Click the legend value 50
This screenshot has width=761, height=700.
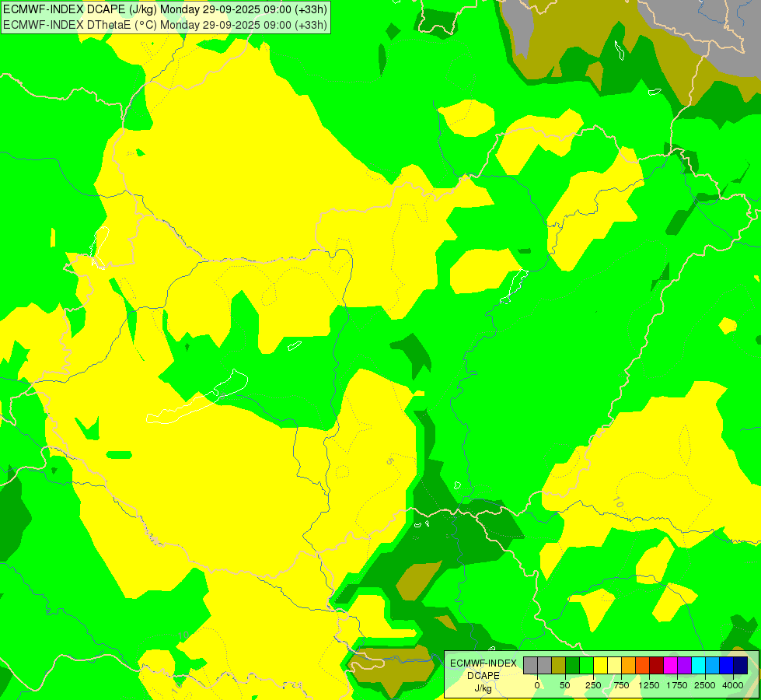(x=565, y=685)
